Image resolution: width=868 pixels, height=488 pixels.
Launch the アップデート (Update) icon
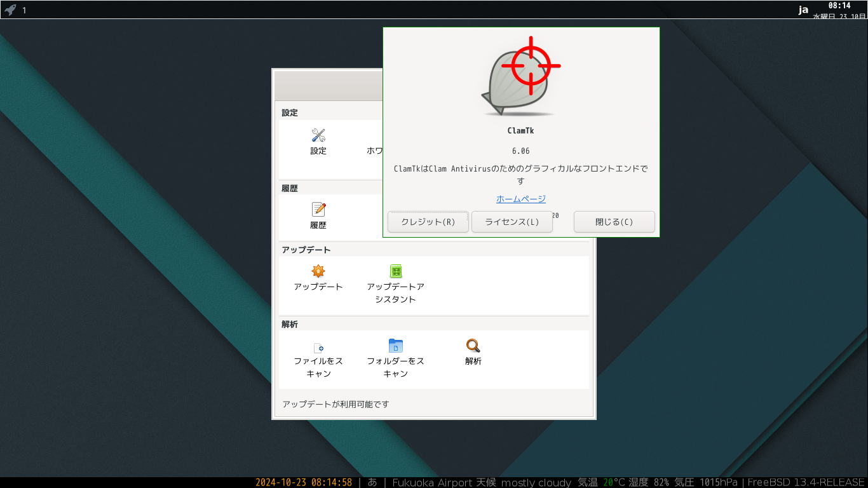pyautogui.click(x=318, y=271)
